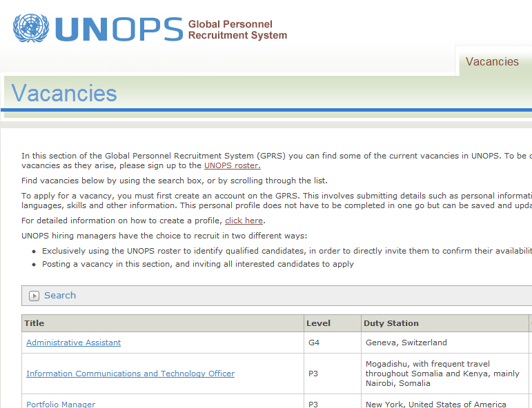Open Information Communications and Technology Officer vacancy
The height and width of the screenshot is (408, 532).
point(130,374)
